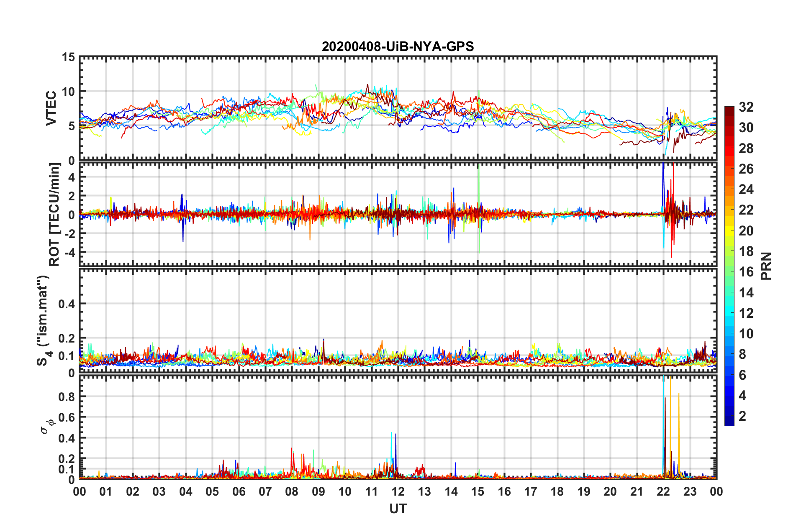Screen dimensions: 796x532
Task: Click colorbar tick label 30
Action: click(746, 128)
